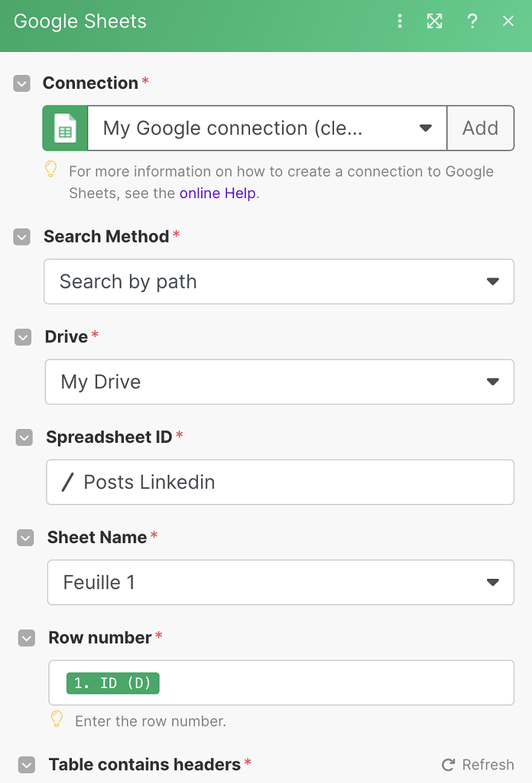The height and width of the screenshot is (783, 532).
Task: Click the lightbulb icon beside row number hint
Action: click(x=57, y=719)
